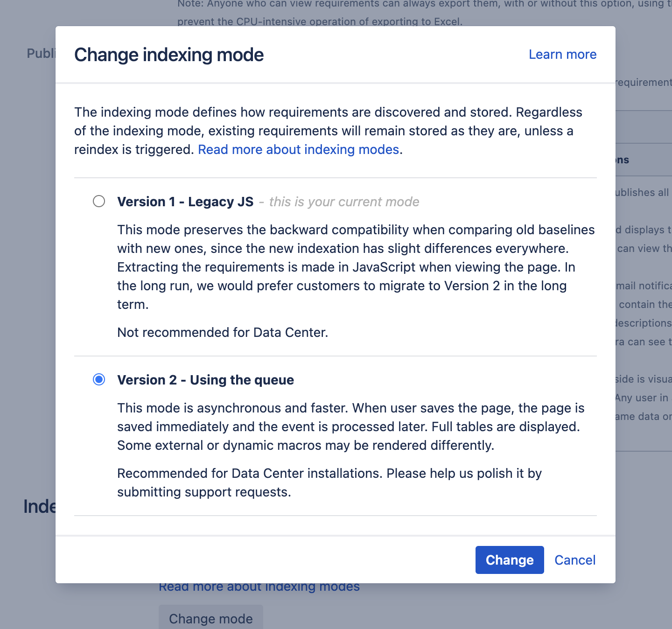672x629 pixels.
Task: Click the blue Change button
Action: point(509,560)
